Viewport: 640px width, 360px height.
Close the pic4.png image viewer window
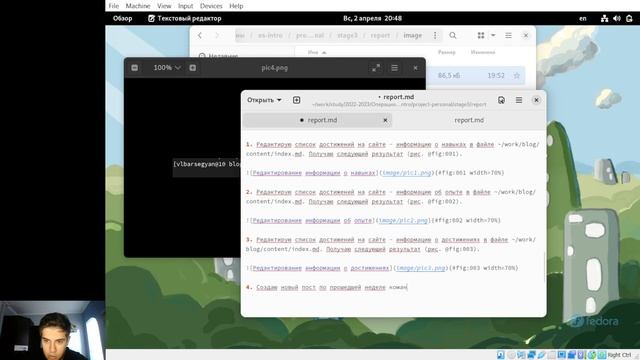(x=415, y=68)
